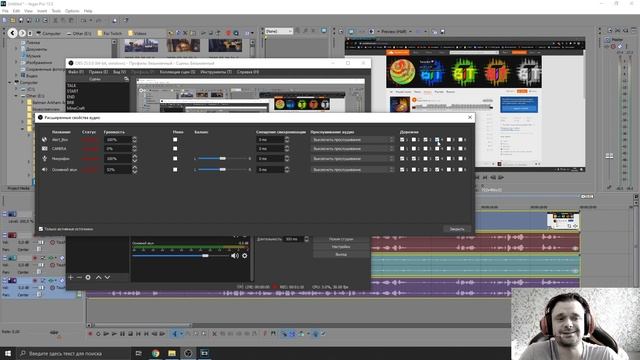Open the Options menu in Vegas Pro

72,11
